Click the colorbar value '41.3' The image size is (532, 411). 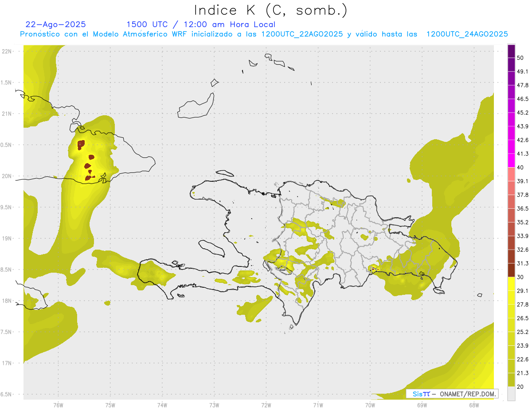(x=523, y=154)
